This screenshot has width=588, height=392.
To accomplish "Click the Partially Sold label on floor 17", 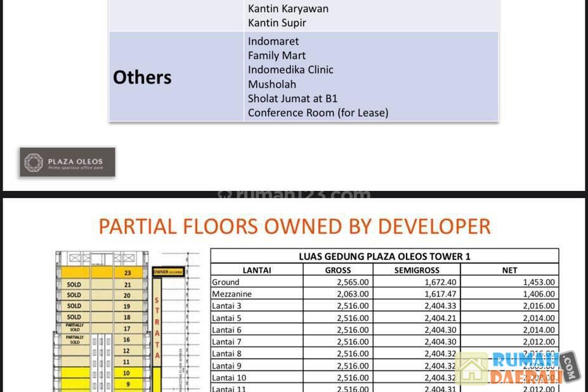I will tap(74, 327).
